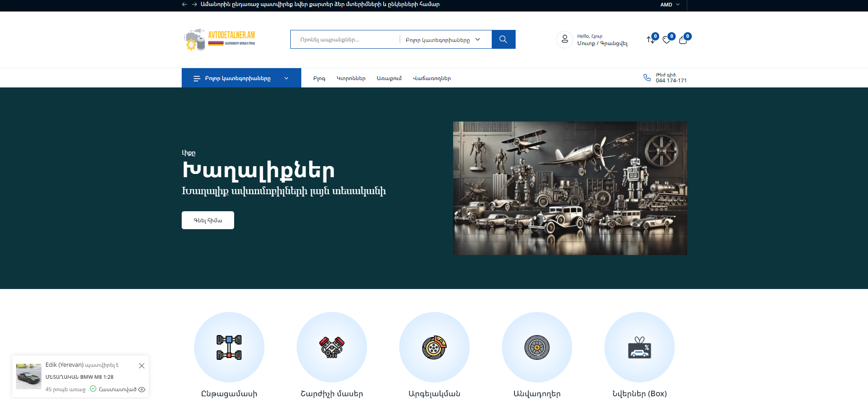Click into the product search field
This screenshot has height=399, width=868.
point(345,40)
